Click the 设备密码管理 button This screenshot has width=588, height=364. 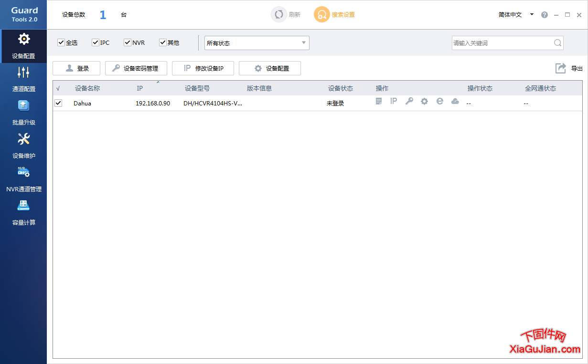click(x=136, y=68)
